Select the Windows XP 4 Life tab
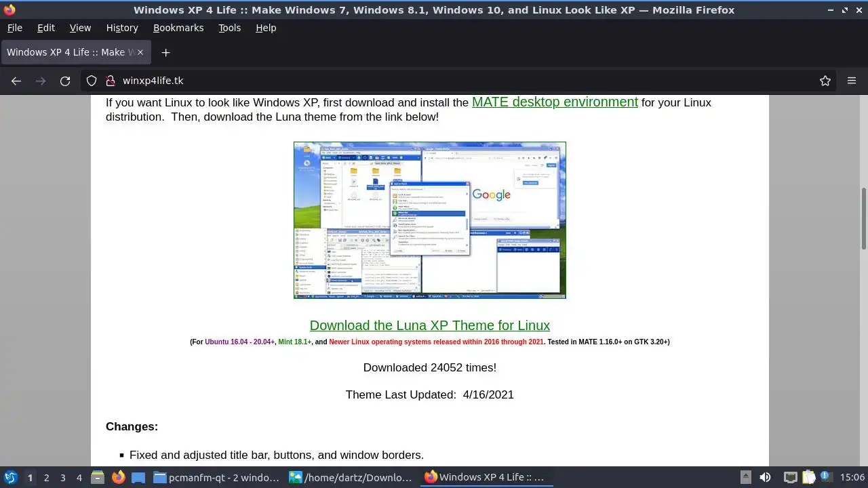 click(75, 52)
